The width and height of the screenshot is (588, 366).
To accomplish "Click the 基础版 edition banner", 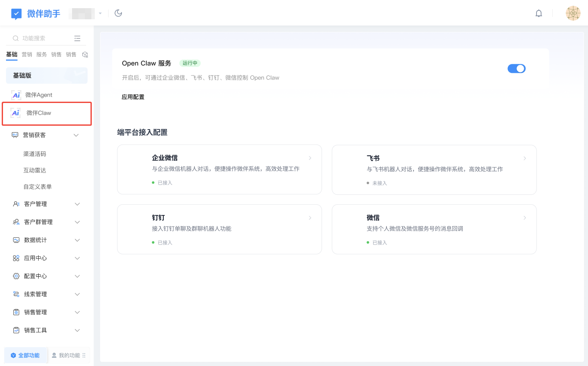I will (x=47, y=76).
